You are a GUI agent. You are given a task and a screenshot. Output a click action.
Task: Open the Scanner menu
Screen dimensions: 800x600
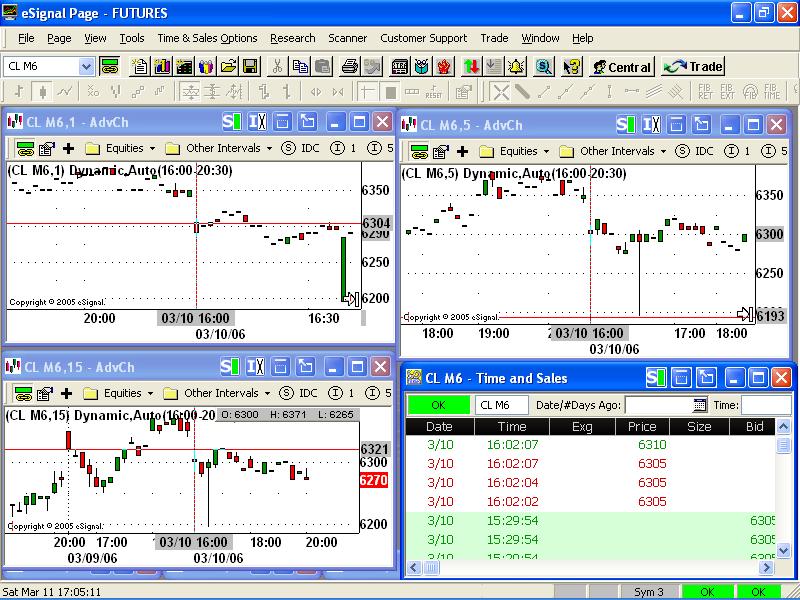tap(347, 38)
